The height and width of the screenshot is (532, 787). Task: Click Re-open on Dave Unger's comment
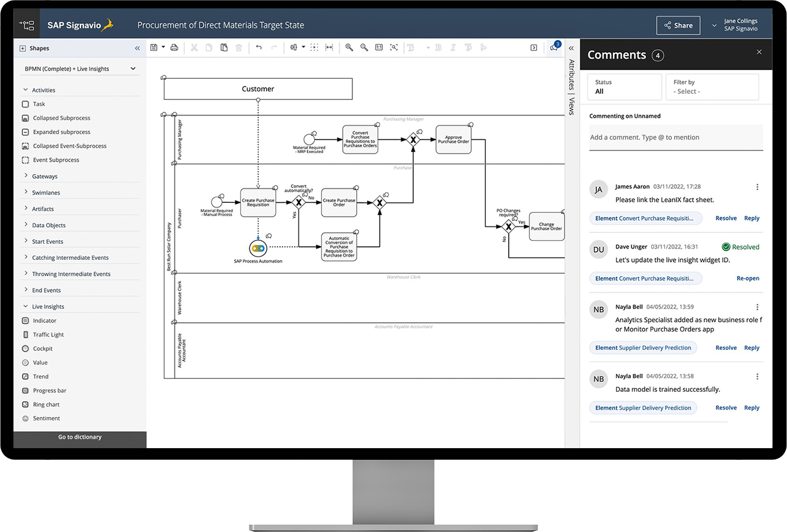747,278
